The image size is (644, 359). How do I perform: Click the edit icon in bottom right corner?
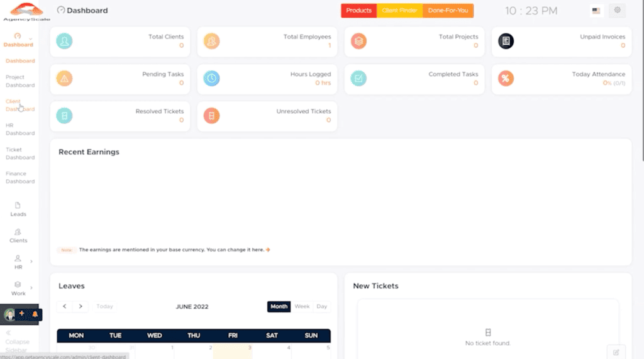pyautogui.click(x=616, y=352)
